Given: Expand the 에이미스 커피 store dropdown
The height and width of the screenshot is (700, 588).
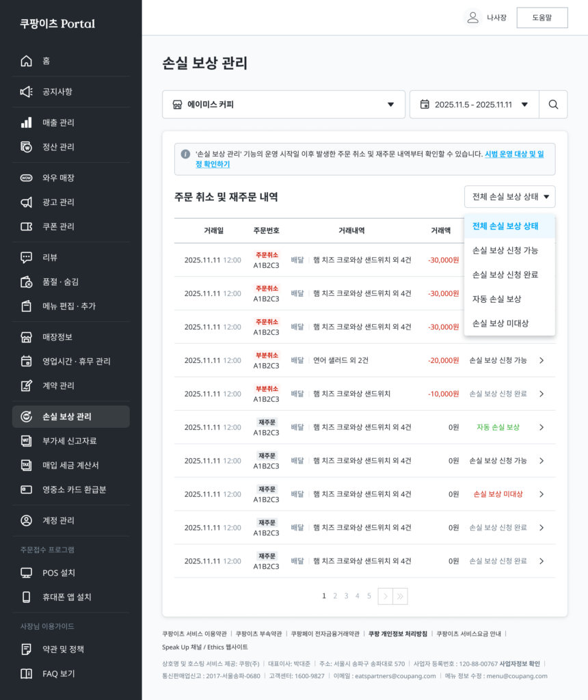Looking at the screenshot, I should [283, 105].
